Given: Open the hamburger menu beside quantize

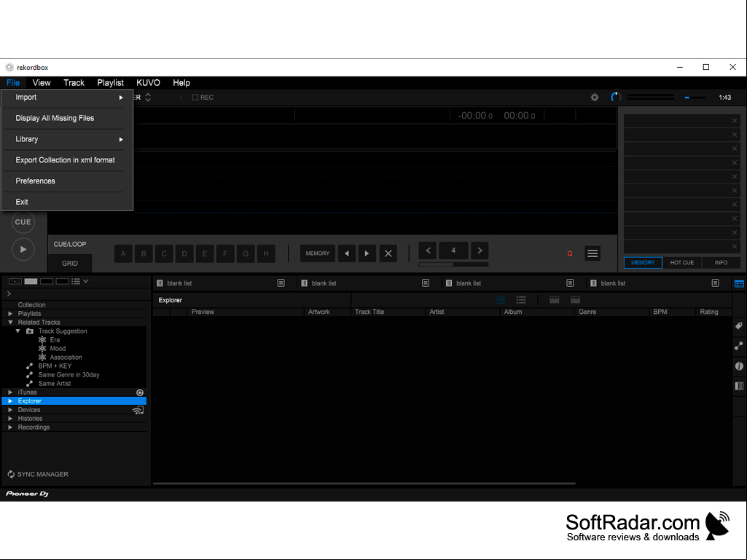Looking at the screenshot, I should 592,253.
